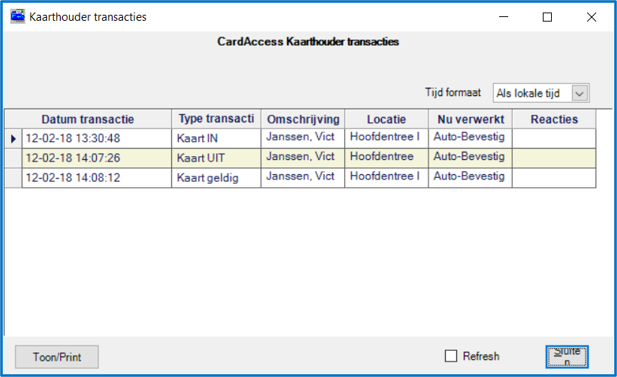617x377 pixels.
Task: Select the 12-02-18 13:30:48 date cell
Action: tap(97, 139)
